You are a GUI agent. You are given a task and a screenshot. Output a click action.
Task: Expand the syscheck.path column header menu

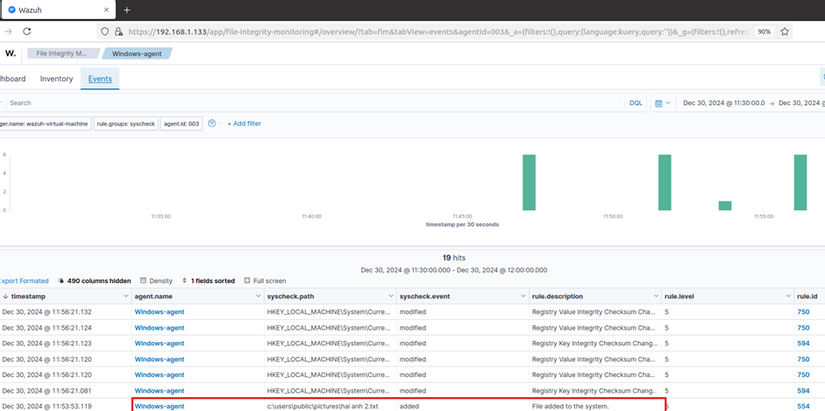[391, 297]
